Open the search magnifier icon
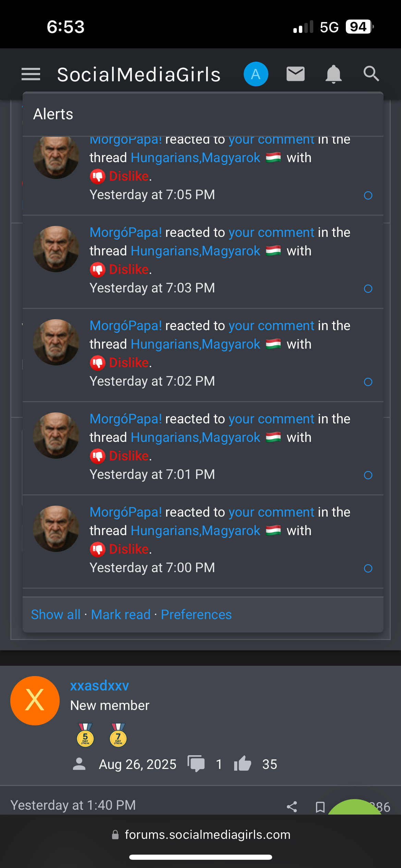The image size is (401, 868). click(371, 74)
